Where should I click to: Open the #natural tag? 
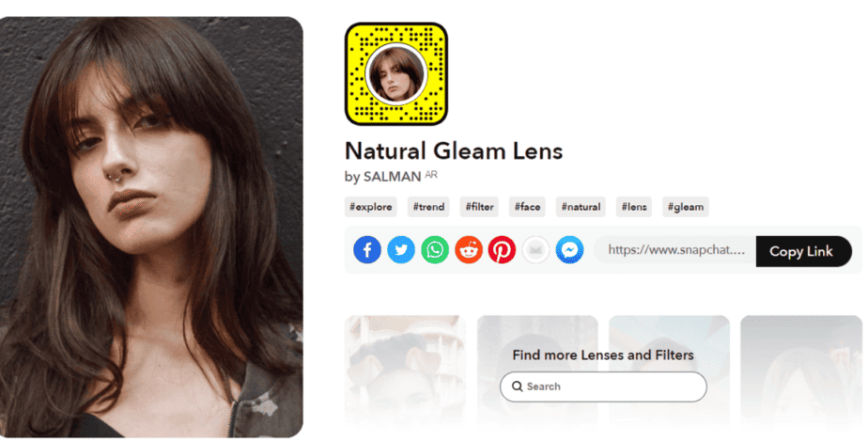coord(581,207)
